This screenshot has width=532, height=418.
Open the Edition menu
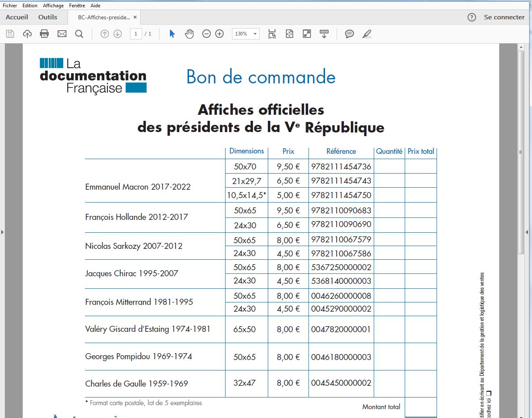click(x=30, y=6)
